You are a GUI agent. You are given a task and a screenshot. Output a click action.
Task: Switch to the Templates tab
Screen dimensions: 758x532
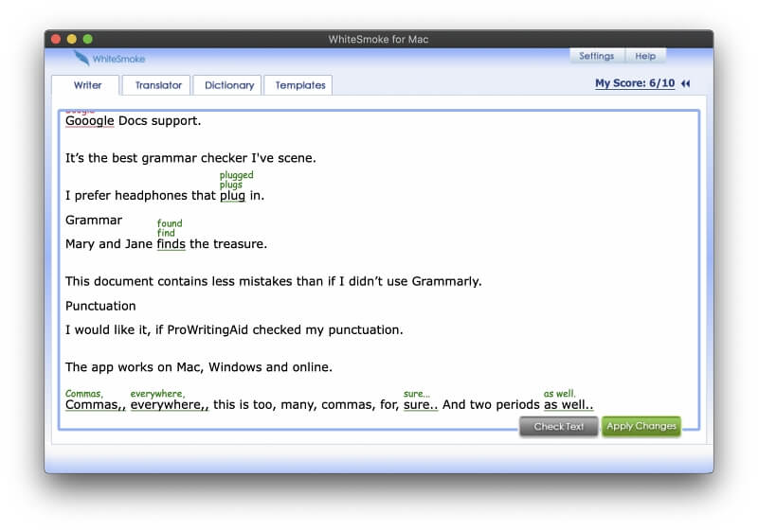[x=298, y=85]
